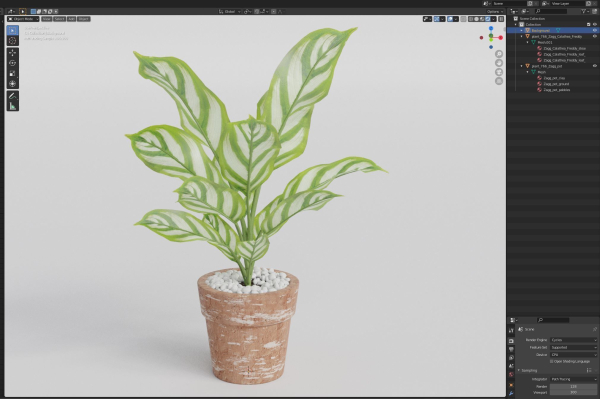Image resolution: width=600 pixels, height=399 pixels.
Task: Choose the Measure ruler tool
Action: [13, 106]
